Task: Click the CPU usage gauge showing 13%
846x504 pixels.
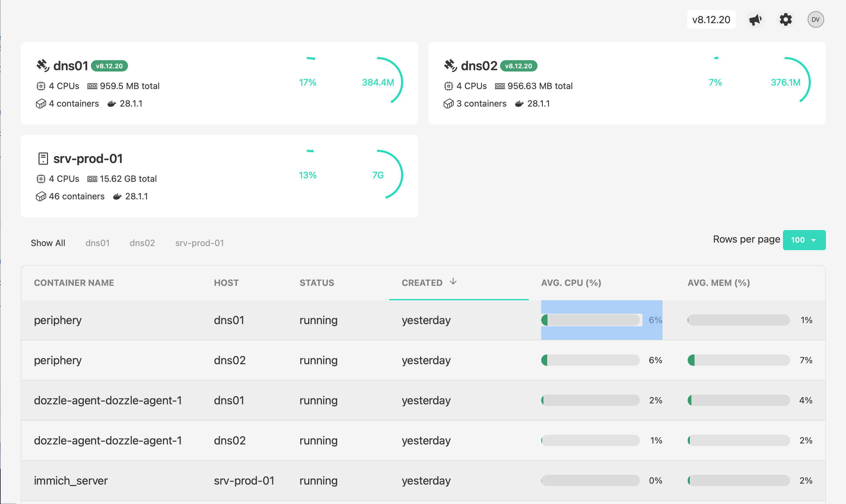Action: [308, 175]
